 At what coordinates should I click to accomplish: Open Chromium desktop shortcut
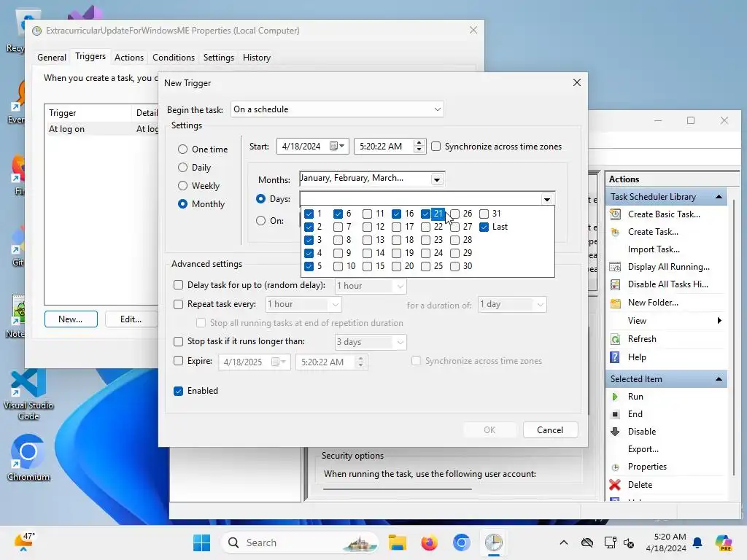[x=28, y=457]
